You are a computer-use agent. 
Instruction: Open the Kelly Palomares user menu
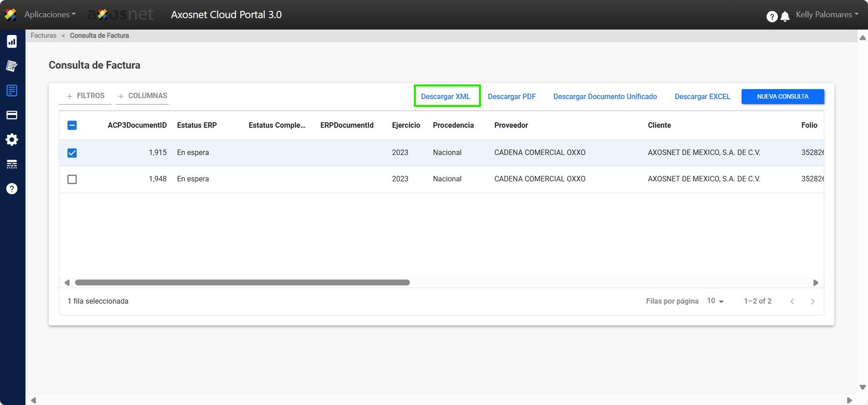coord(827,15)
